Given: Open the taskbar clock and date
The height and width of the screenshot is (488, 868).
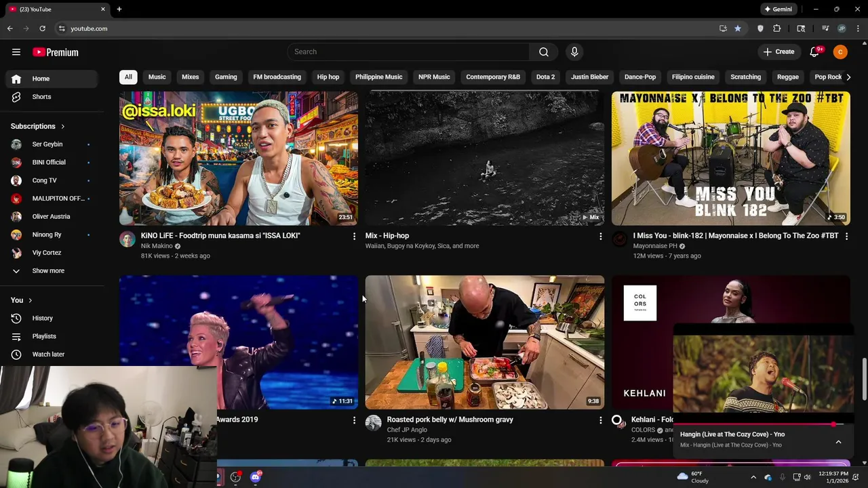Looking at the screenshot, I should [x=833, y=477].
